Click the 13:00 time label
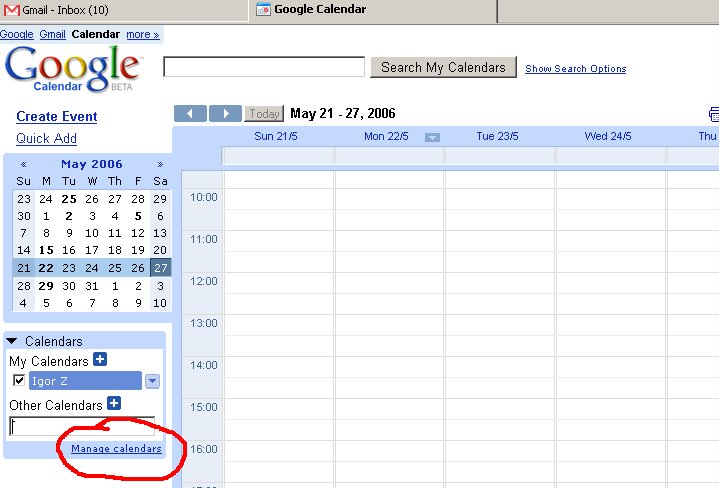Screen dimensions: 719x488 click(204, 323)
